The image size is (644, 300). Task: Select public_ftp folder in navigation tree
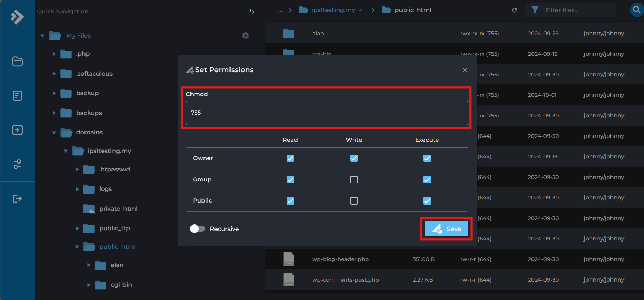[114, 228]
